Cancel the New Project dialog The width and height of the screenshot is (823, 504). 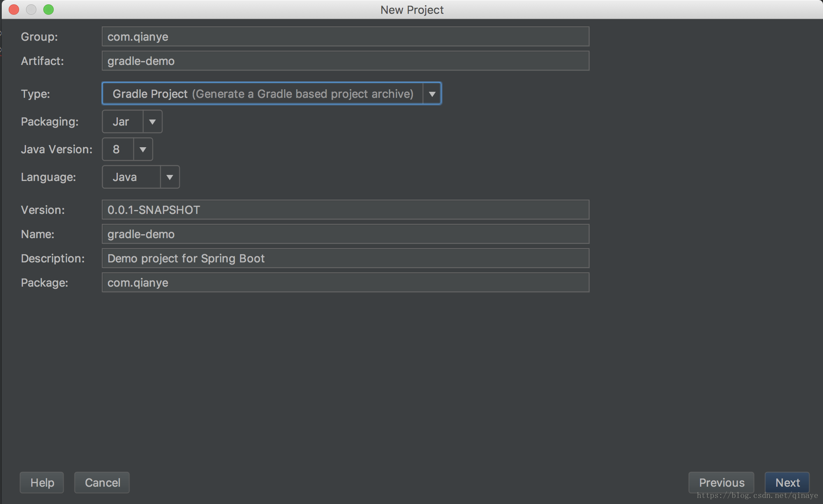pyautogui.click(x=102, y=482)
